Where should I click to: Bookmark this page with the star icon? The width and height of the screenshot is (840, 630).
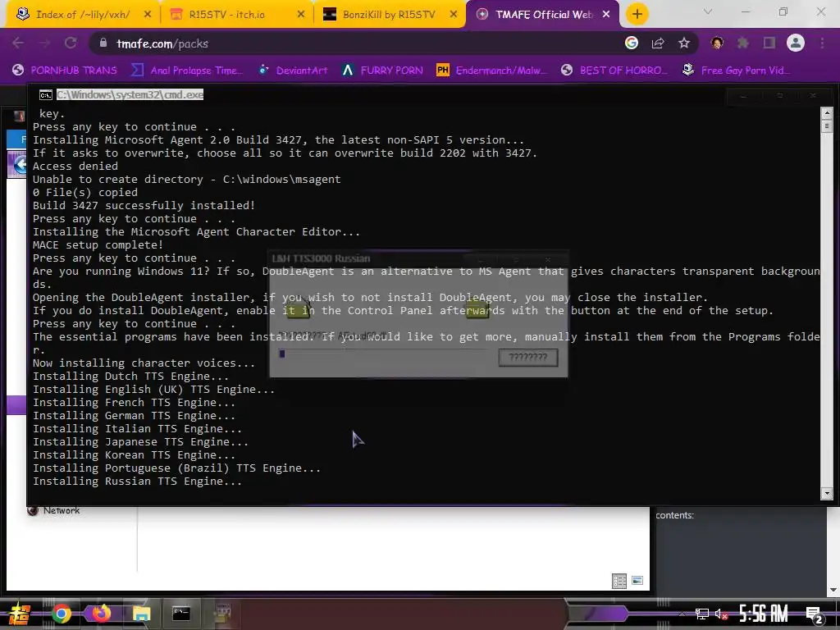pos(684,43)
